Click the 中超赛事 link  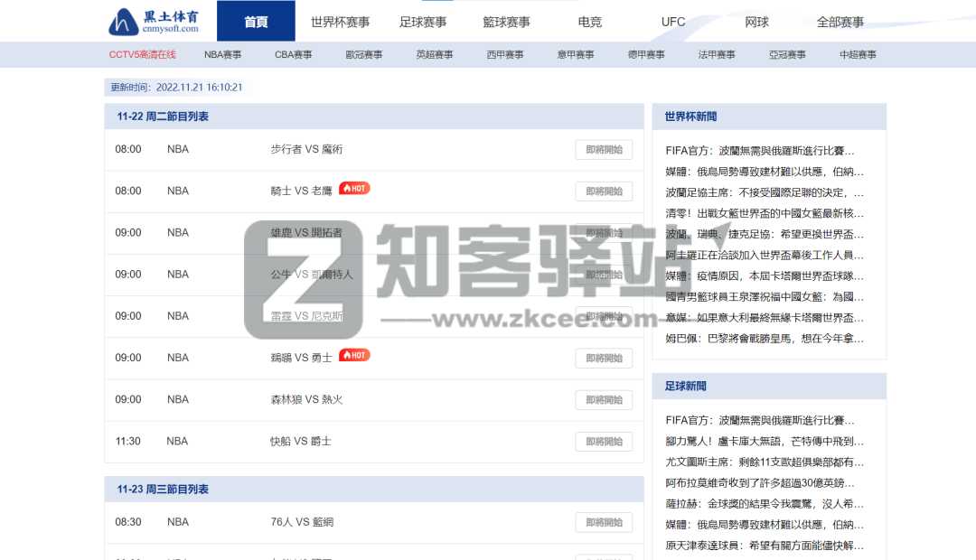click(x=858, y=54)
